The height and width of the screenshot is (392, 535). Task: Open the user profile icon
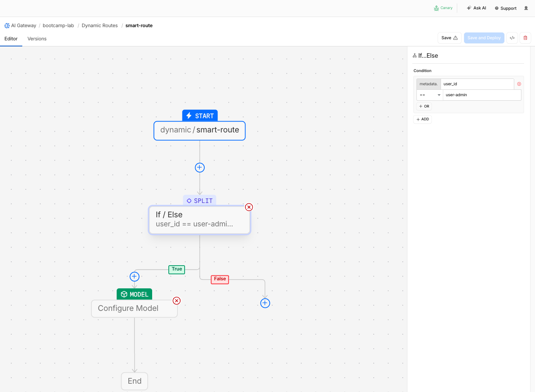pos(526,8)
